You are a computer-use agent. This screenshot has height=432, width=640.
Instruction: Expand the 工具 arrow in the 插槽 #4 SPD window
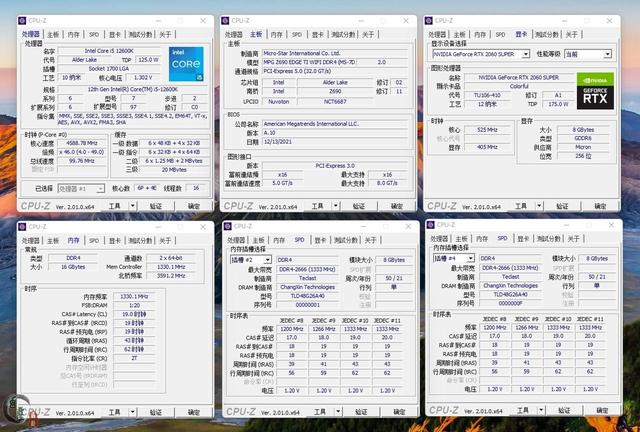pos(541,410)
